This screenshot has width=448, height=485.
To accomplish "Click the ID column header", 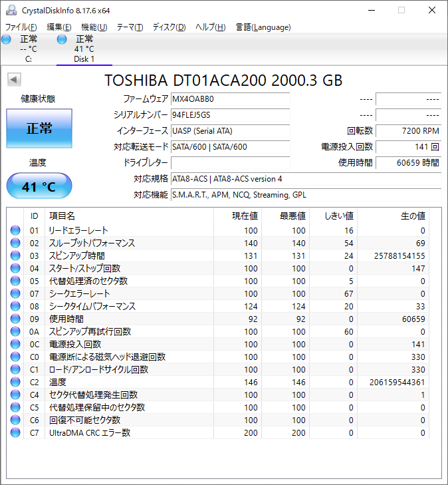I will click(35, 216).
